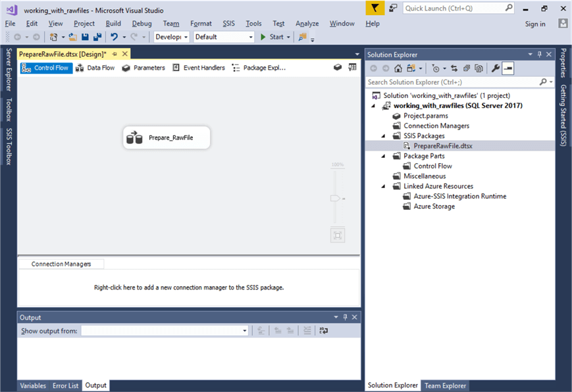Click the Find in Files toolbar icon

point(302,37)
